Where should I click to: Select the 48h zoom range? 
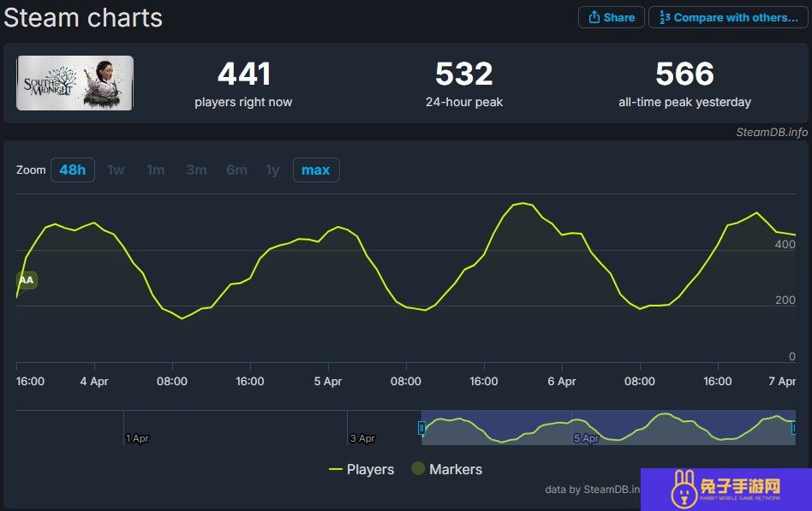click(73, 169)
